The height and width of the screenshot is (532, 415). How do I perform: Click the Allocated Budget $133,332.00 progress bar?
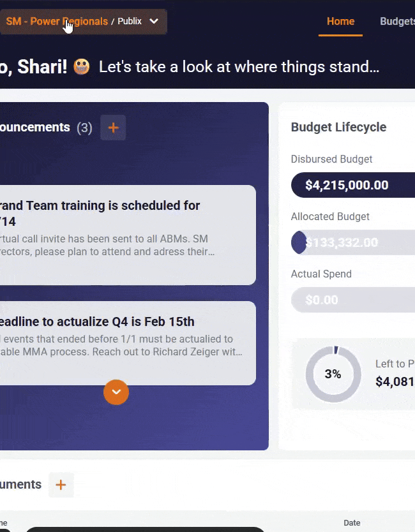352,242
